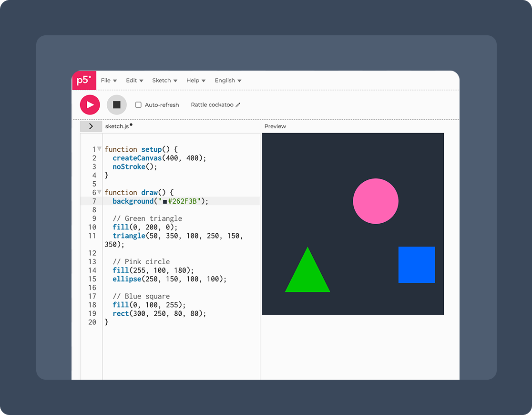Enable the Auto-refresh checkbox
Screen dimensions: 532x415
click(138, 105)
